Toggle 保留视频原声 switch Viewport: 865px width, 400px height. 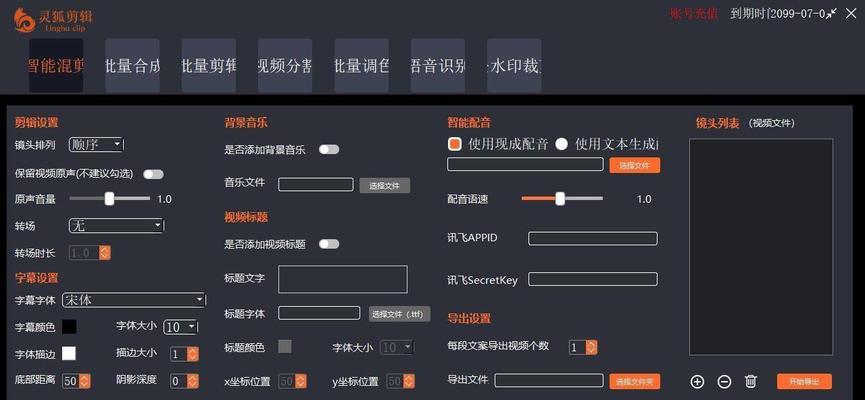click(x=153, y=174)
